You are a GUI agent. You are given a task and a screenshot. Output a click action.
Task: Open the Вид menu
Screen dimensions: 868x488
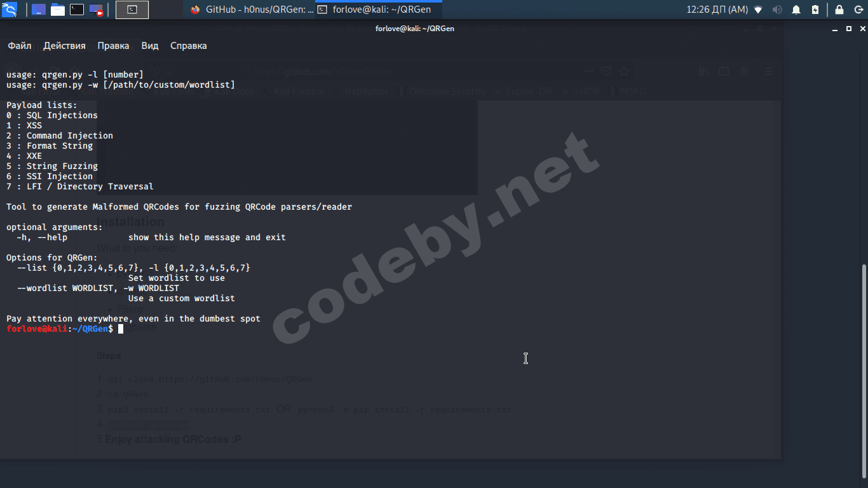pos(150,46)
